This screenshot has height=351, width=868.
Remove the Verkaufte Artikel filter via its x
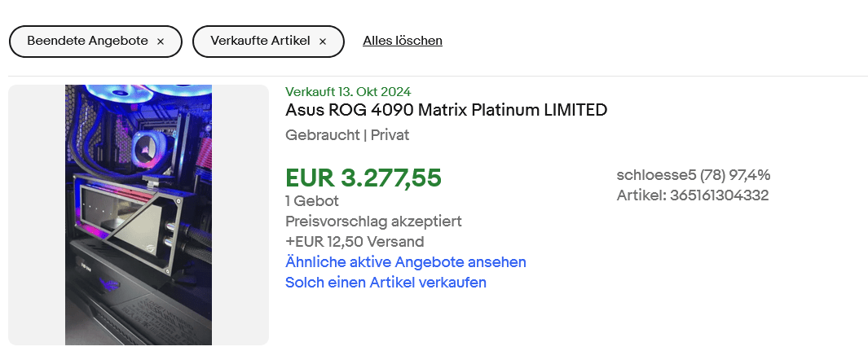[323, 42]
